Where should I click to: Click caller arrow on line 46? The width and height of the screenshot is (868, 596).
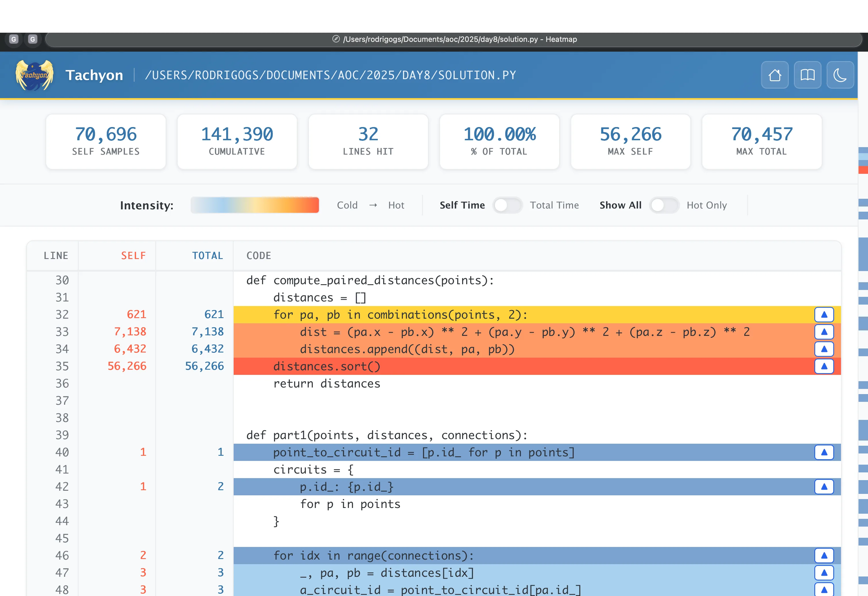coord(824,556)
